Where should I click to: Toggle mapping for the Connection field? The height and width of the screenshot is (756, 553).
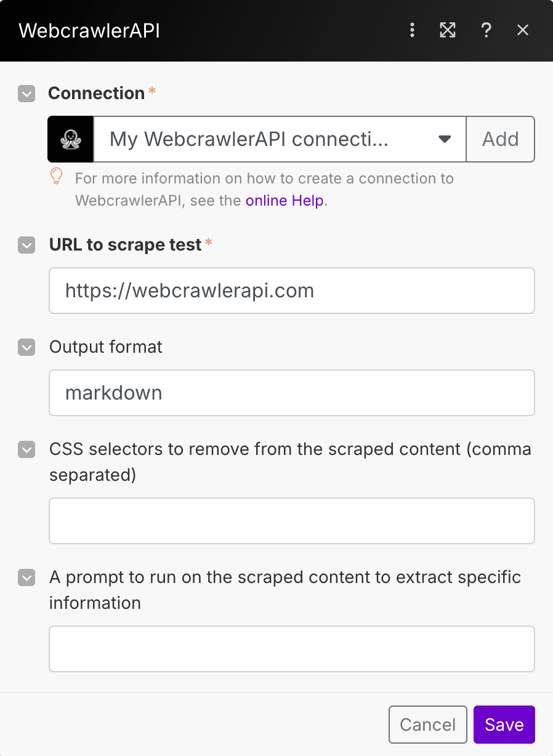pos(26,94)
